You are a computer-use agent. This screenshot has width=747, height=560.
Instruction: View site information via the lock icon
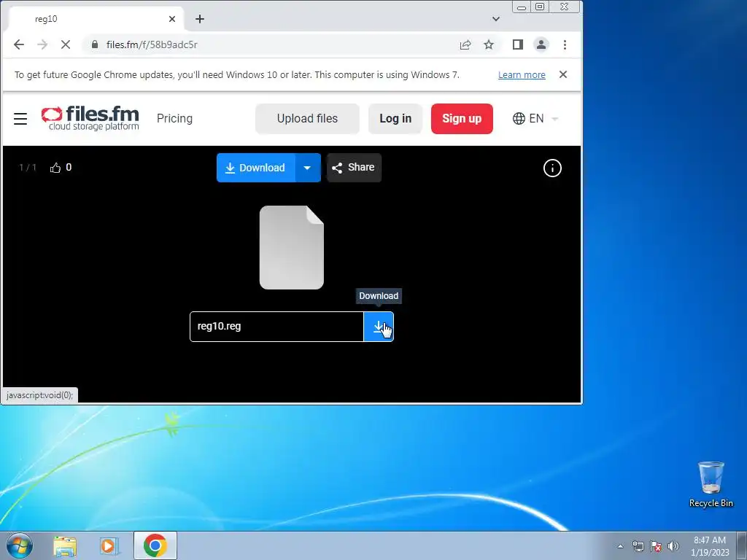coord(95,44)
